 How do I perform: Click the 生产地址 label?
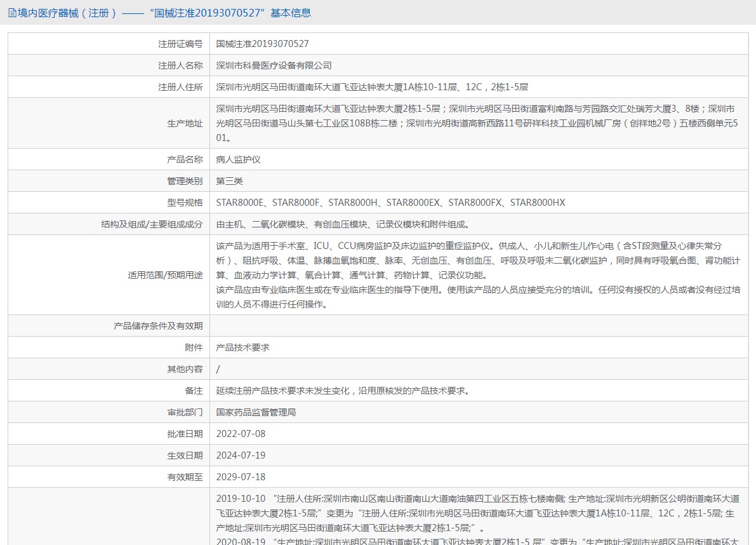tap(185, 123)
